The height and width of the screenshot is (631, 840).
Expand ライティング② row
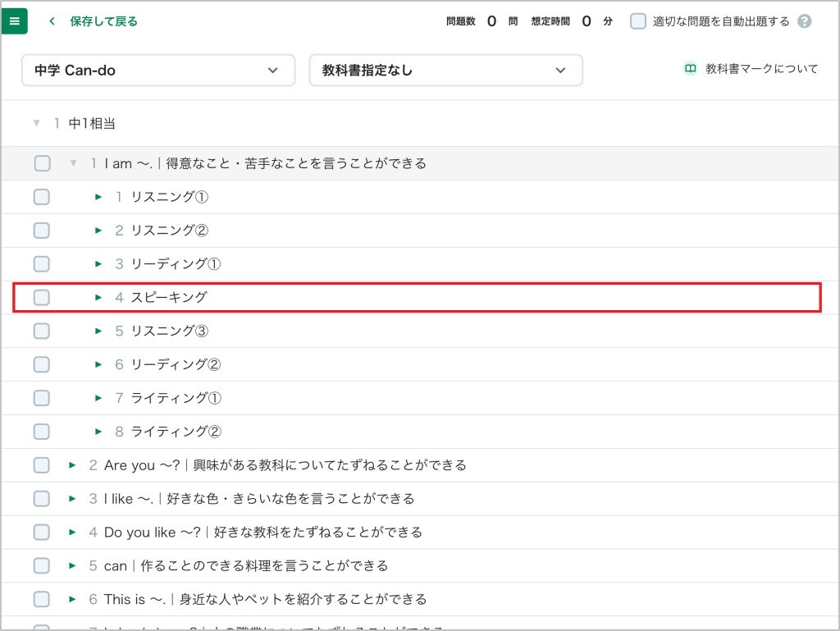point(98,432)
